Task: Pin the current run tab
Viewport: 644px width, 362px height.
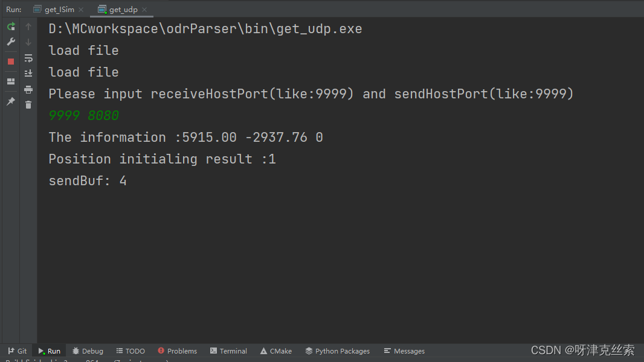Action: coord(11,101)
